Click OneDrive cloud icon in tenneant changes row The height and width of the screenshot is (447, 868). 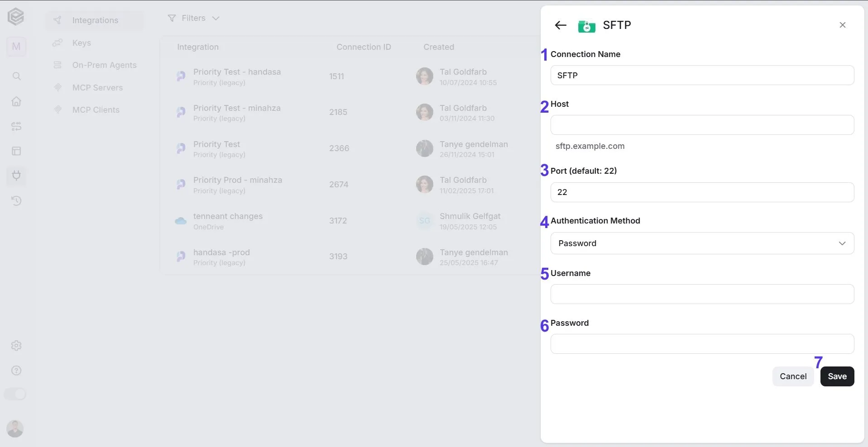[x=181, y=221]
